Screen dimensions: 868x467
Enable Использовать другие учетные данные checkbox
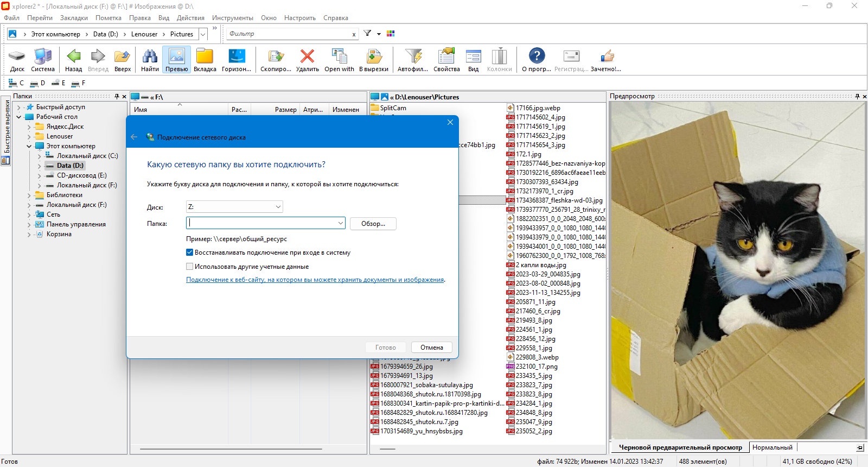190,267
